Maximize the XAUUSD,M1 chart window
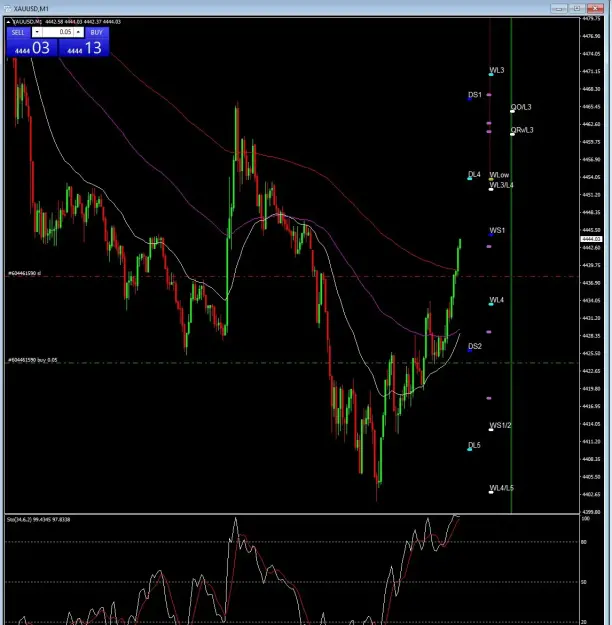This screenshot has width=612, height=625. (x=577, y=8)
